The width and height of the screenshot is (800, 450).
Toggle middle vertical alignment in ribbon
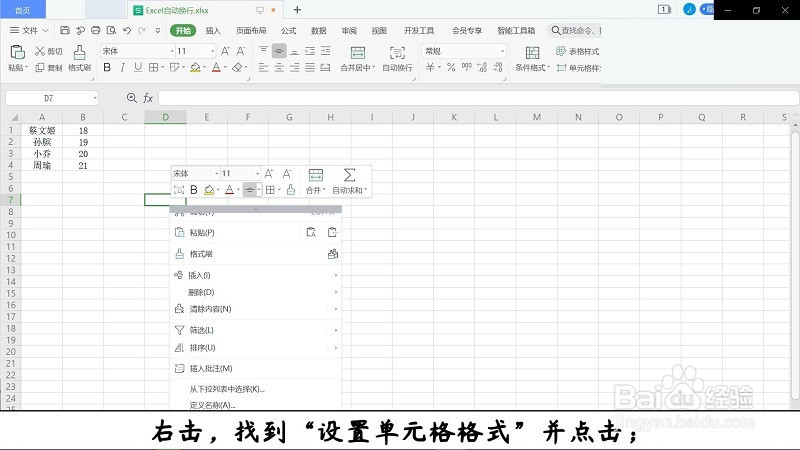tap(279, 51)
